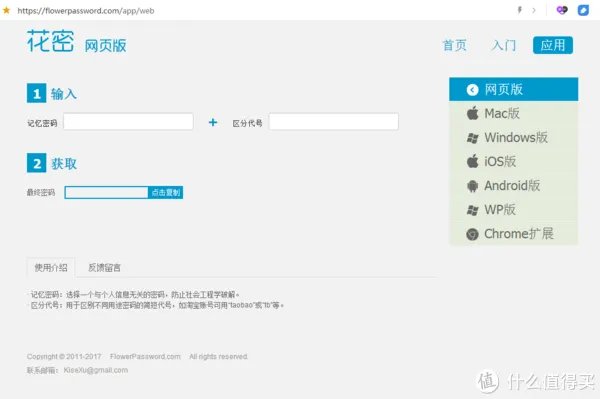The image size is (600, 399).
Task: Click the Windows logo beside WP版
Action: click(x=473, y=210)
